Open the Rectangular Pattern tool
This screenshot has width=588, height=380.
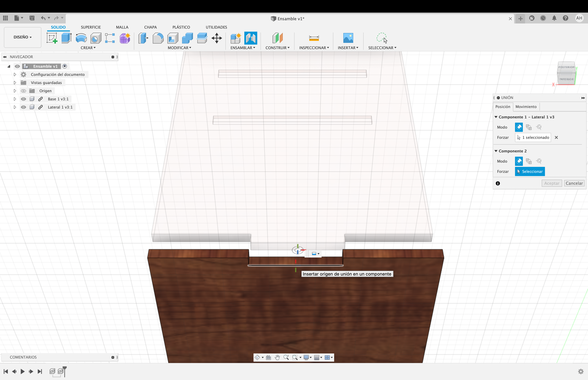click(110, 38)
